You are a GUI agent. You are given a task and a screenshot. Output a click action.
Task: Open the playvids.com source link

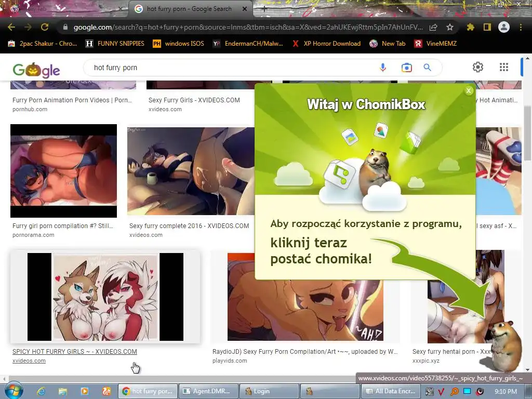click(230, 361)
